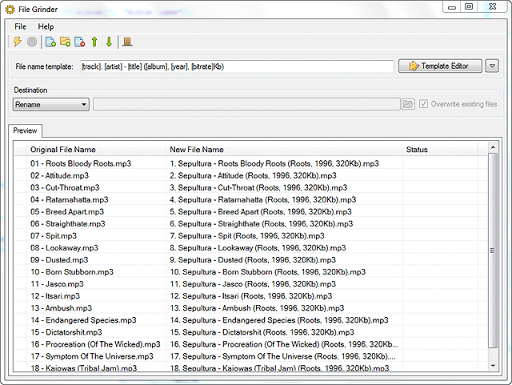Click the File Grinder gear title icon
512x385 pixels.
pyautogui.click(x=10, y=9)
